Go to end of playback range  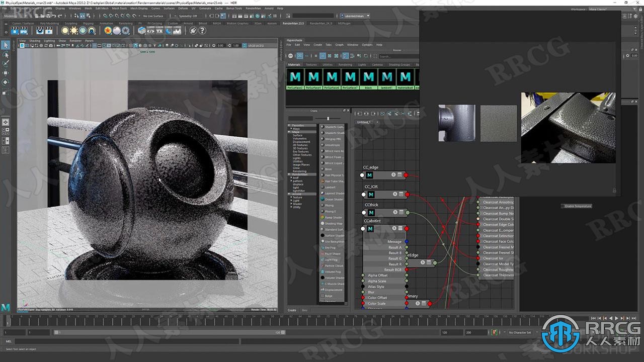(634, 318)
